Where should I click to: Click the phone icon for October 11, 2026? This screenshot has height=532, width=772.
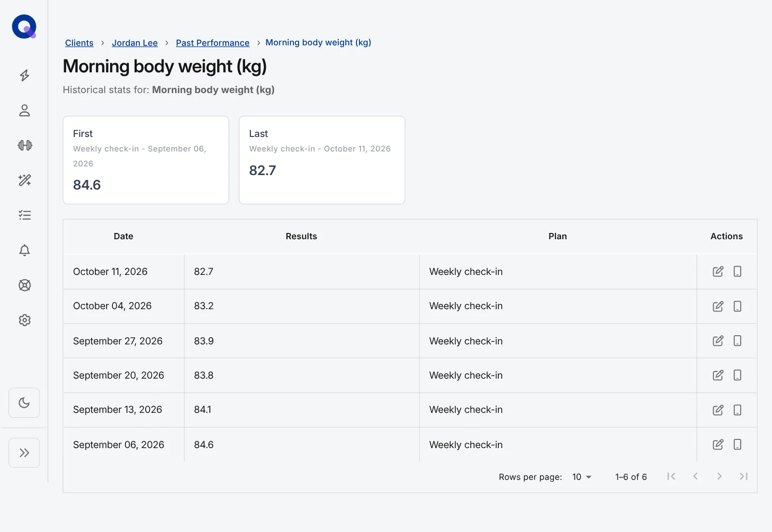[x=737, y=272]
